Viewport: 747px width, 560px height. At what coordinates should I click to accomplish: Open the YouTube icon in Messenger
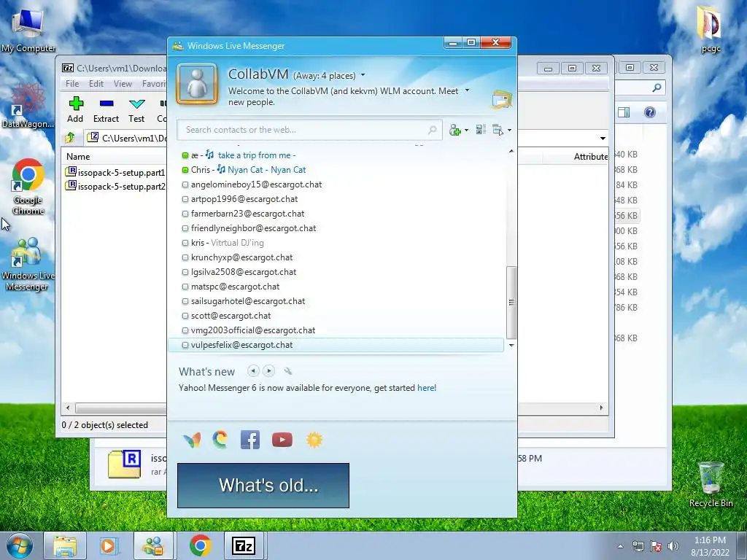pos(282,440)
